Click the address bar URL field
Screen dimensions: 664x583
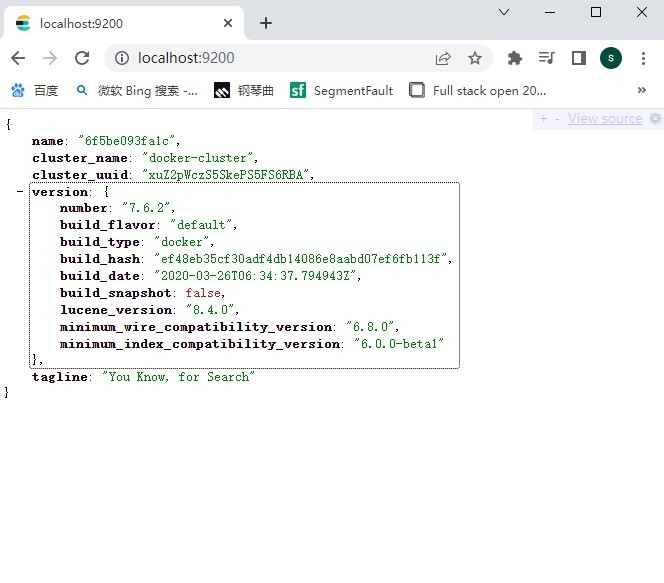pos(280,58)
